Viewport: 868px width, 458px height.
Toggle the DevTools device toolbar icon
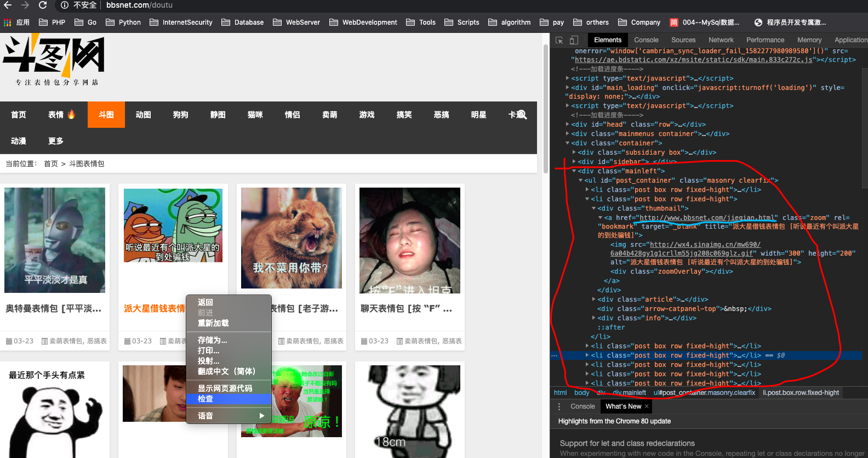coord(574,40)
